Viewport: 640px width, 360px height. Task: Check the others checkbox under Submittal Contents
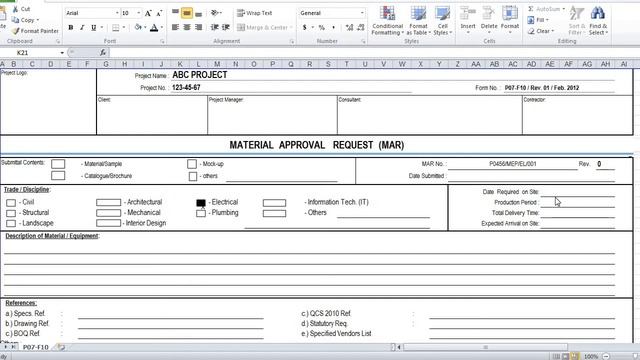click(x=193, y=176)
